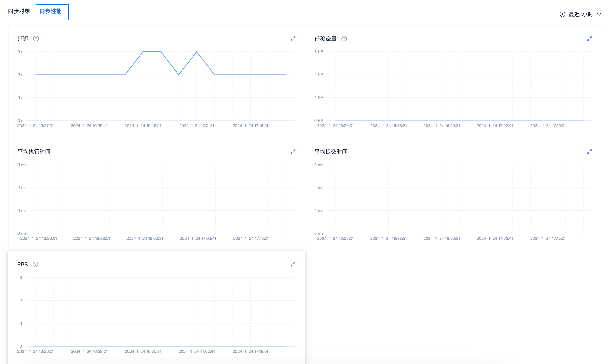609x364 pixels.
Task: Show help tooltip for RPS
Action: click(35, 264)
